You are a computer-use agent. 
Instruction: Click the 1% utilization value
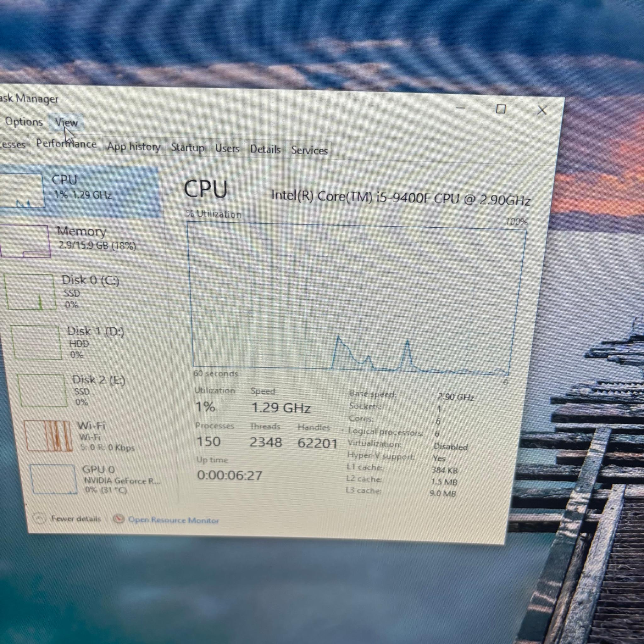pos(205,407)
